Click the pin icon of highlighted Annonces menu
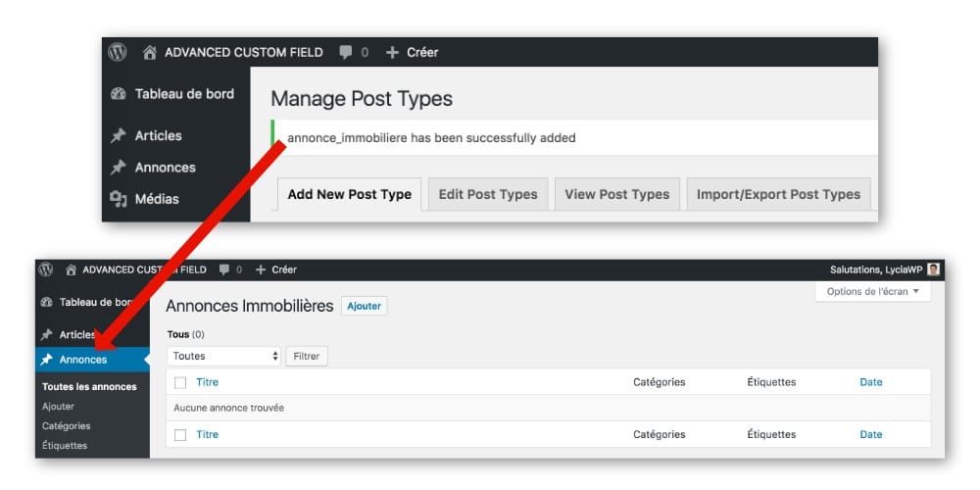 click(48, 360)
